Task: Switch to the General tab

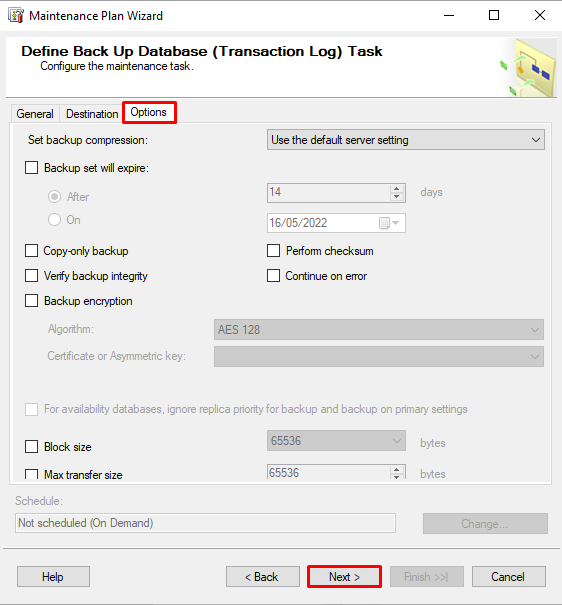Action: (35, 114)
